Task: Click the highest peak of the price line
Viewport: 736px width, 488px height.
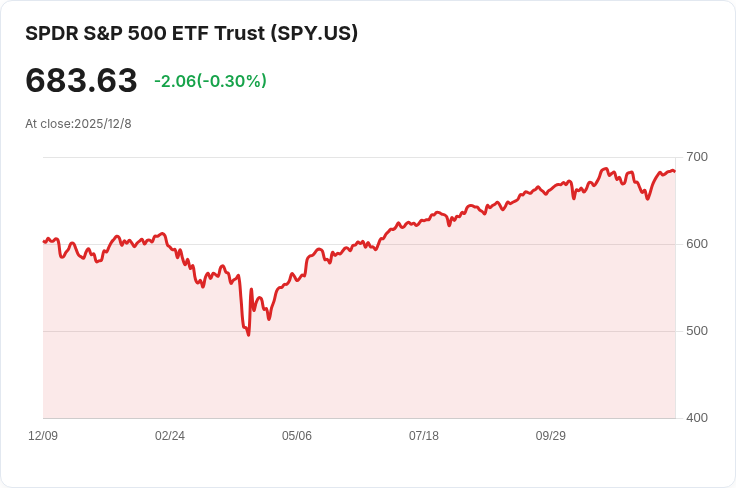Action: pyautogui.click(x=606, y=168)
